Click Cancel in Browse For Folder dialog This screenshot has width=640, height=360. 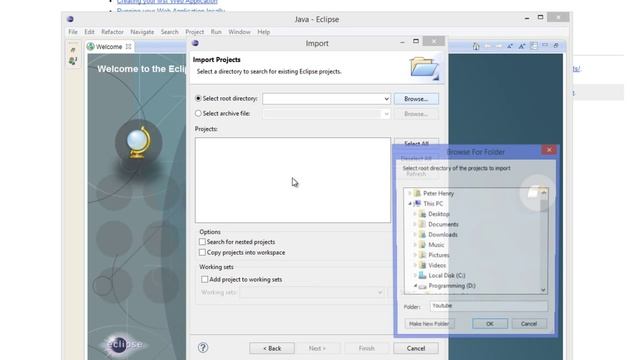pyautogui.click(x=529, y=324)
